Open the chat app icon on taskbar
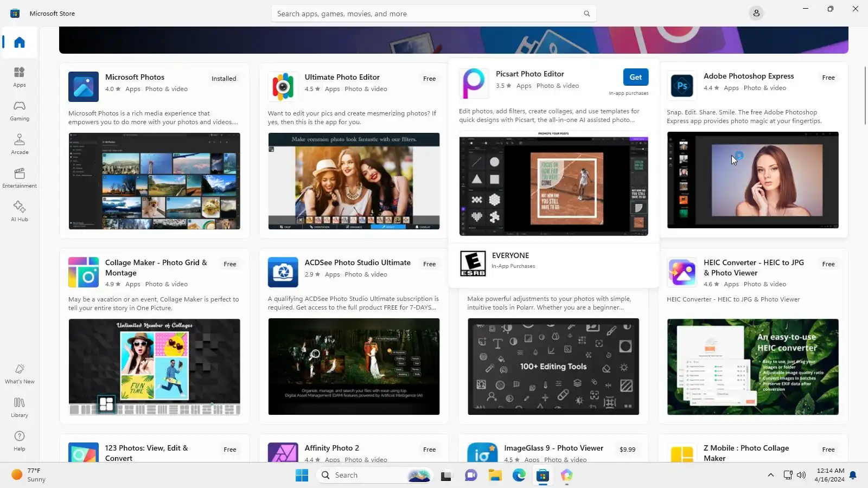The height and width of the screenshot is (488, 868). pyautogui.click(x=471, y=476)
